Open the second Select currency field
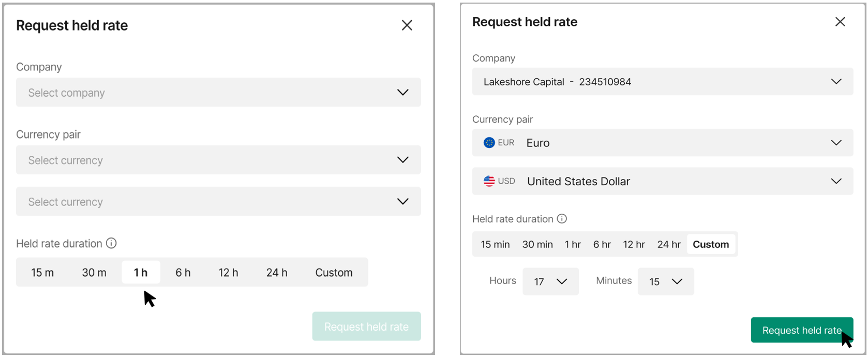 click(218, 202)
